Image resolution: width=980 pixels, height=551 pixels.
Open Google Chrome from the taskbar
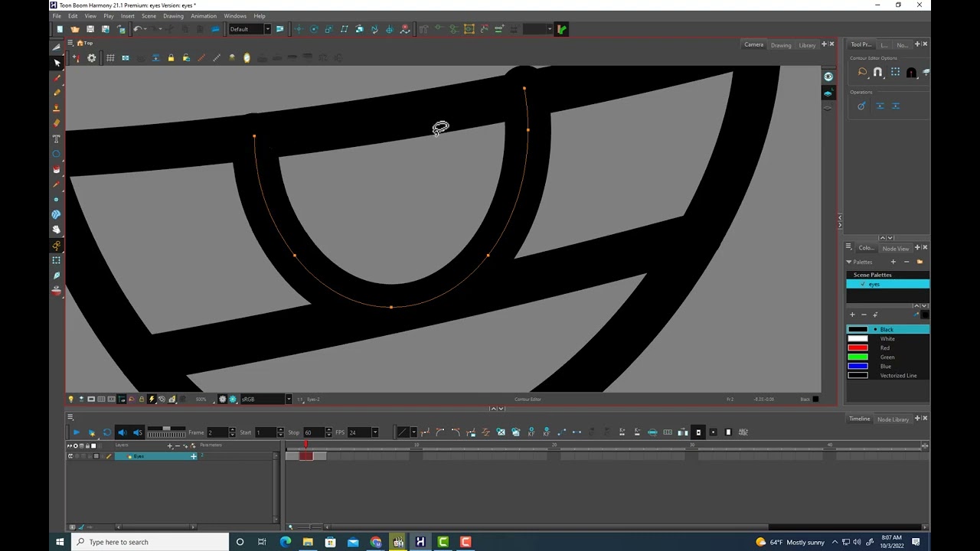click(x=375, y=542)
